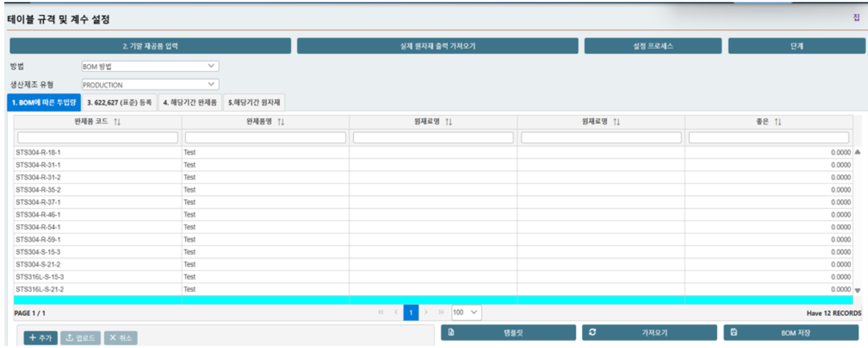Jump to first page with double-left arrow
Viewport: 868px width, 348px height.
pos(381,313)
